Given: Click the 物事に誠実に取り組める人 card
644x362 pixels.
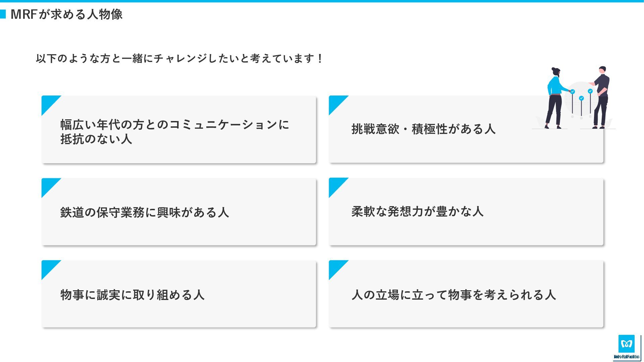Looking at the screenshot, I should click(179, 294).
